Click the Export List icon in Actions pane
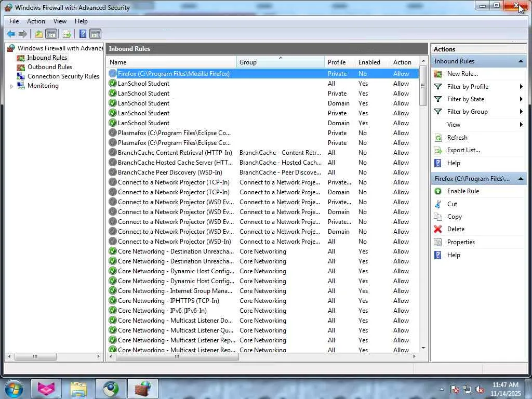 (x=438, y=150)
